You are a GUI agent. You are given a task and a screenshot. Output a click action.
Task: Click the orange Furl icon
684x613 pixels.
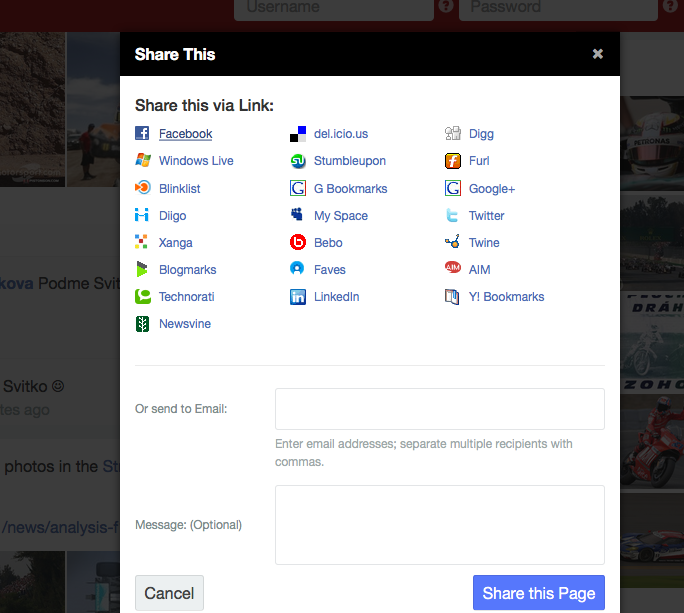click(x=453, y=161)
